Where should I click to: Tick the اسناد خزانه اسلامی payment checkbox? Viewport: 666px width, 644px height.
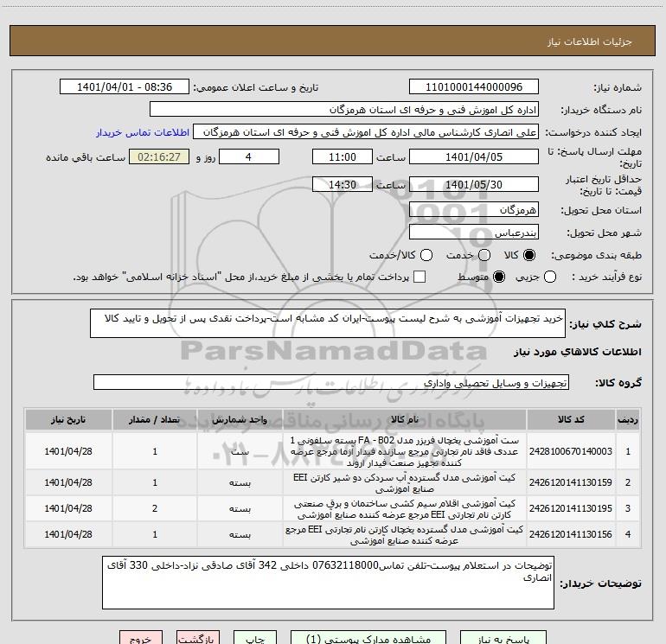(419, 277)
